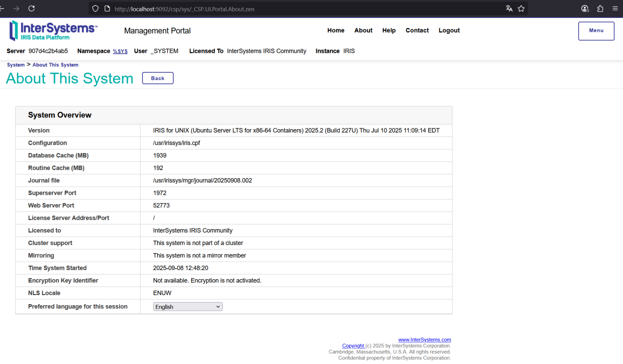Image resolution: width=623 pixels, height=364 pixels.
Task: Open the translate page icon
Action: click(509, 9)
